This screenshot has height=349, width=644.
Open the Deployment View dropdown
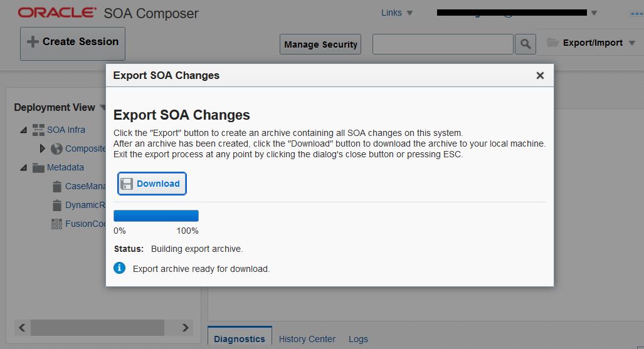pos(102,108)
